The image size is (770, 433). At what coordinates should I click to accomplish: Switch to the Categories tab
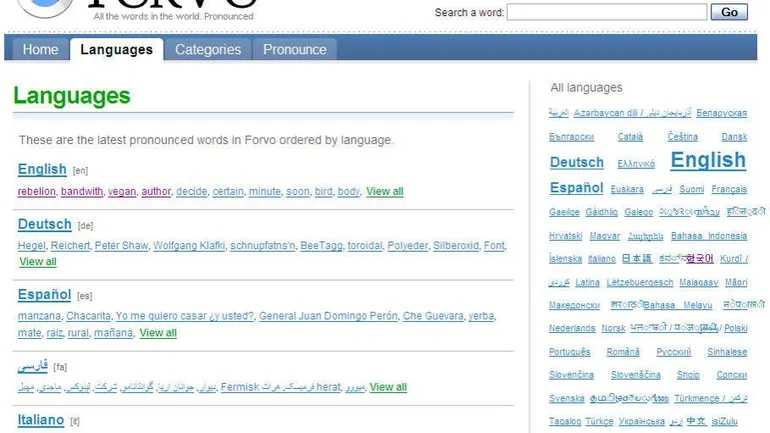[x=208, y=49]
